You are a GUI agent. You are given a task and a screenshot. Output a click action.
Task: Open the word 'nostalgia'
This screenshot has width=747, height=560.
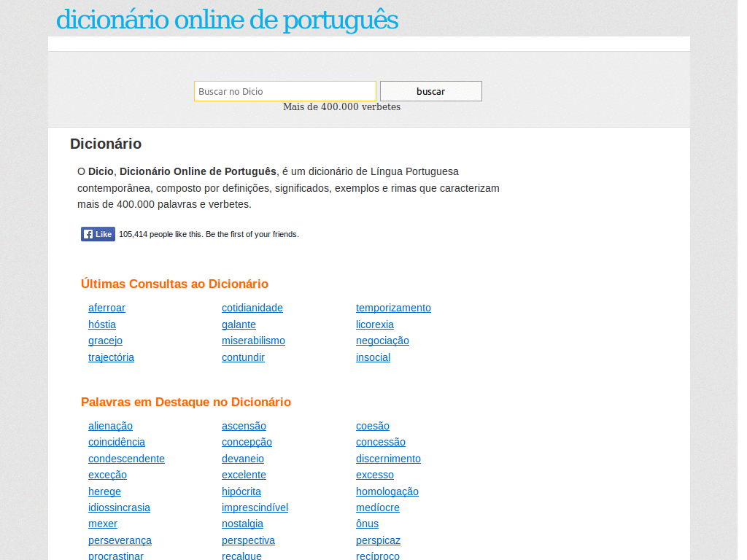242,524
